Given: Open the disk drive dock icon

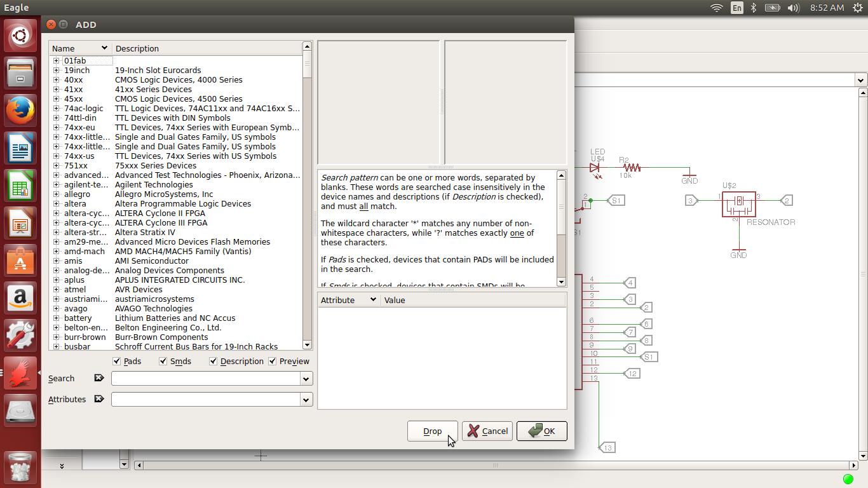Looking at the screenshot, I should pos(20,411).
